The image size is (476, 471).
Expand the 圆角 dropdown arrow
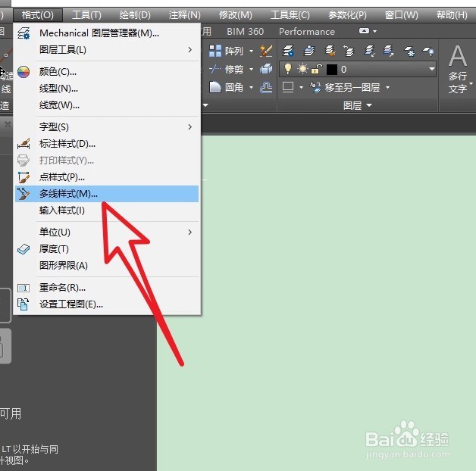251,88
